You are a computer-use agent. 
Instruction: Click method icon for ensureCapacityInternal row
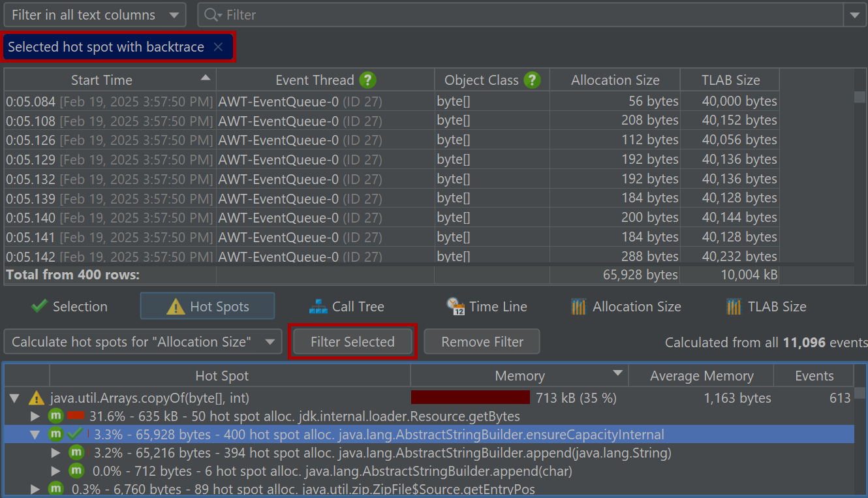pyautogui.click(x=55, y=434)
